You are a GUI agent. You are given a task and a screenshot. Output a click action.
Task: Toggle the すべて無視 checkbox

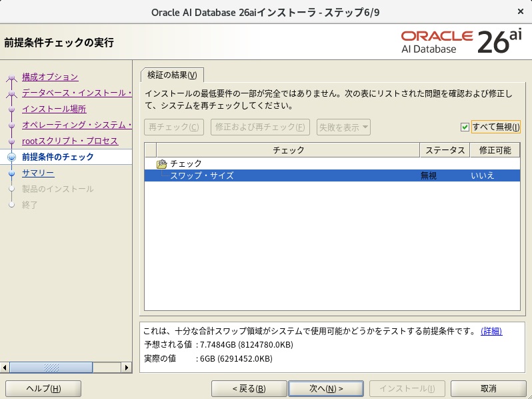point(465,127)
